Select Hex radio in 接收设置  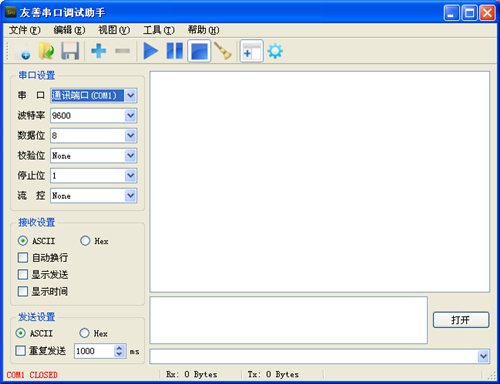(x=85, y=241)
